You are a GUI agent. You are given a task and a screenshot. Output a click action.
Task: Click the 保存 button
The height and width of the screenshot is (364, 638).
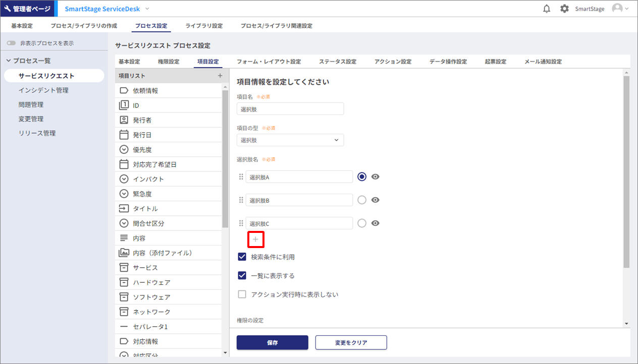pos(272,342)
